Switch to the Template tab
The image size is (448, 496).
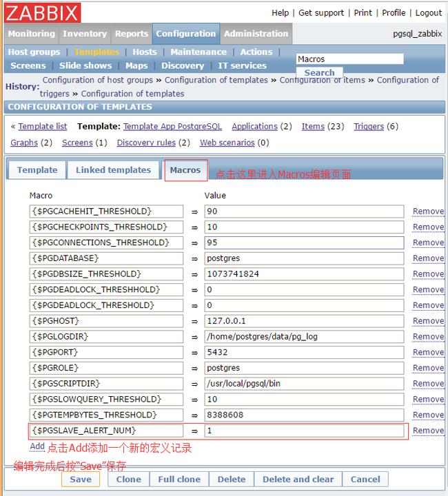click(37, 170)
